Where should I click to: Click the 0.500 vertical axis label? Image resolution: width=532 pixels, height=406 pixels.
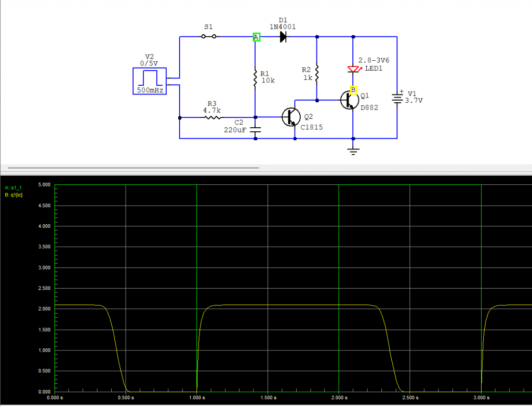click(45, 371)
